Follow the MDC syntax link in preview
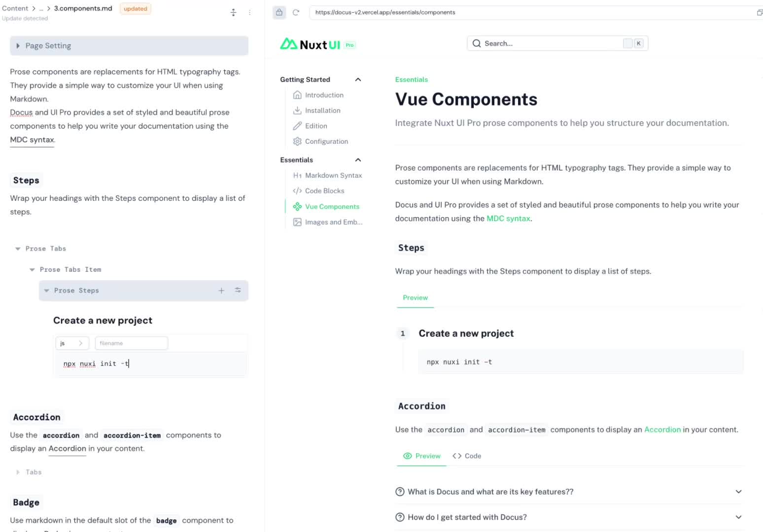 coord(508,218)
